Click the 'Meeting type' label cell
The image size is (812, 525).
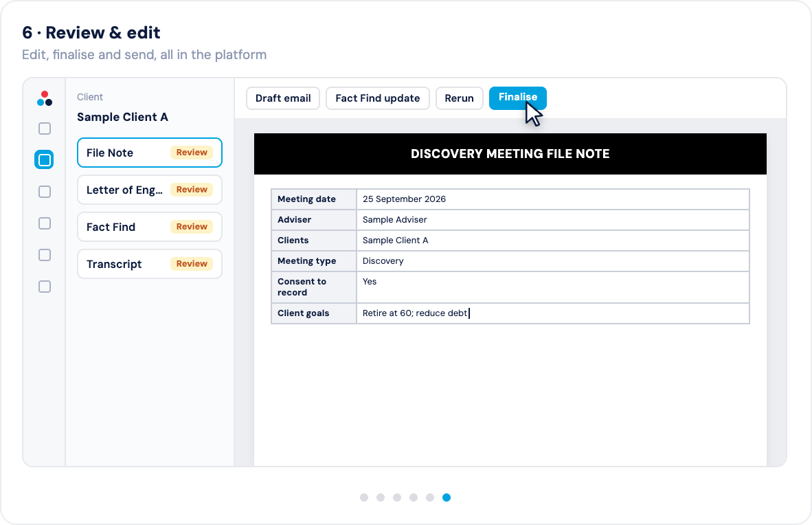coord(314,261)
